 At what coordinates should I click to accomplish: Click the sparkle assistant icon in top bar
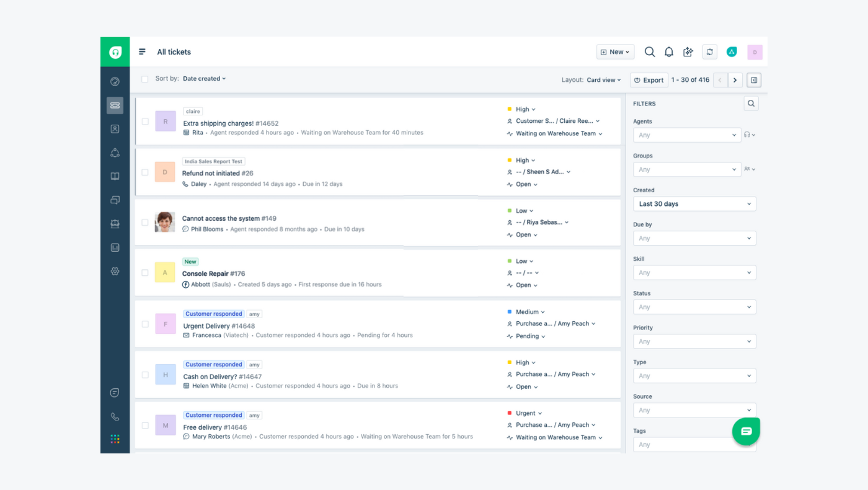pyautogui.click(x=688, y=52)
